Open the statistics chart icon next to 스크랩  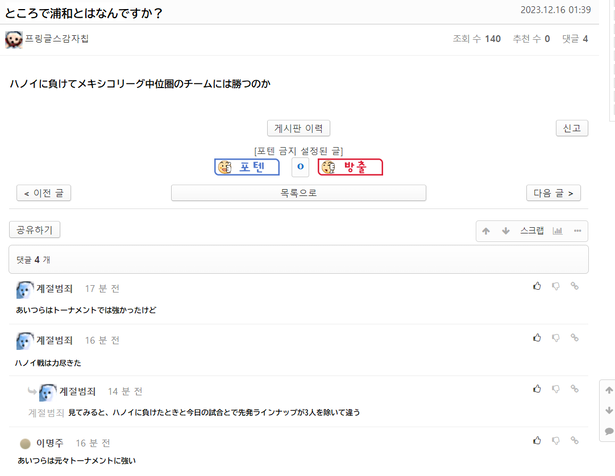tap(557, 231)
